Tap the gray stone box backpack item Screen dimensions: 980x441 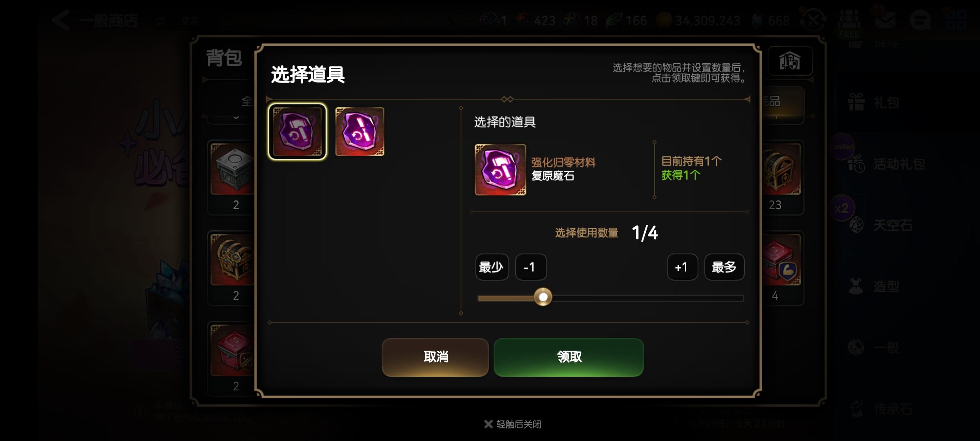(232, 169)
